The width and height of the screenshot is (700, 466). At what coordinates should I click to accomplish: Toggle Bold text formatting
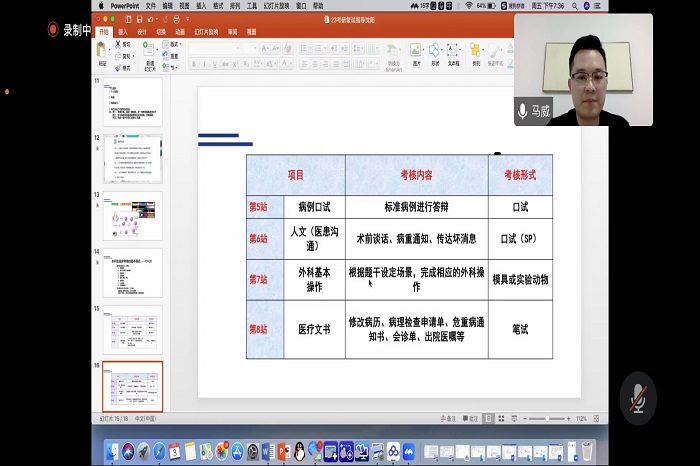(x=193, y=64)
